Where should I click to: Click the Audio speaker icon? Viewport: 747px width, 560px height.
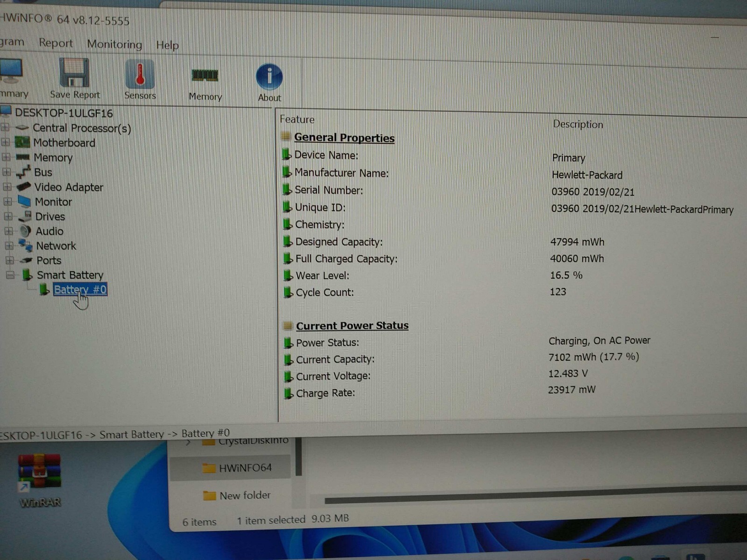coord(26,231)
